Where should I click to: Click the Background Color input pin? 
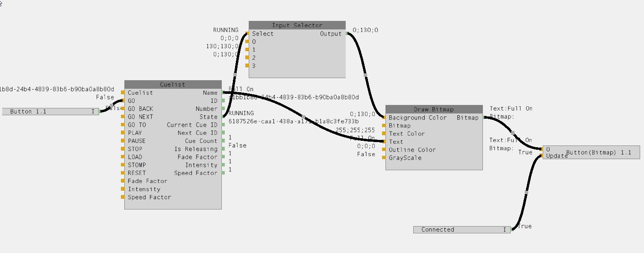coord(384,118)
